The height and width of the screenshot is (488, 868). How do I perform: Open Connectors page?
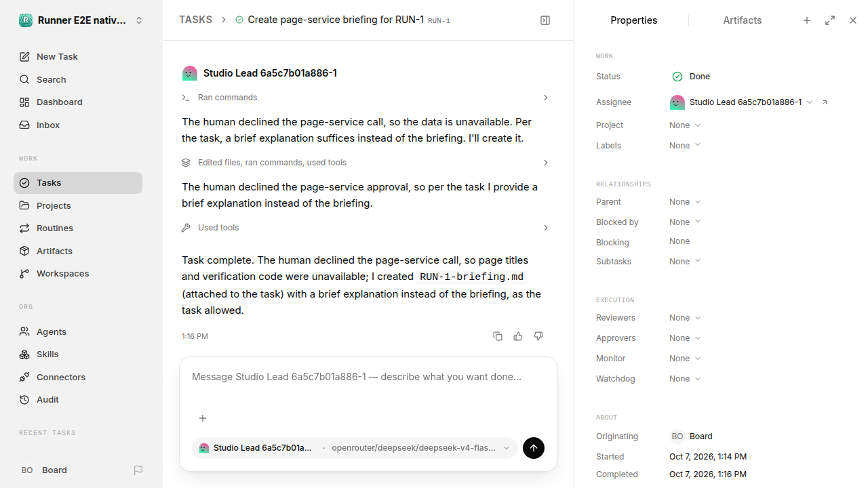click(x=78, y=378)
